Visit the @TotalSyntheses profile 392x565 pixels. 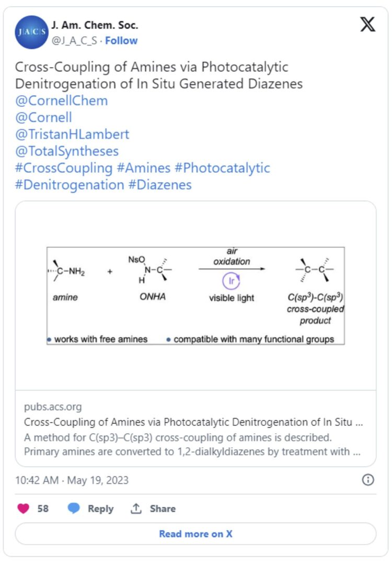coord(67,151)
